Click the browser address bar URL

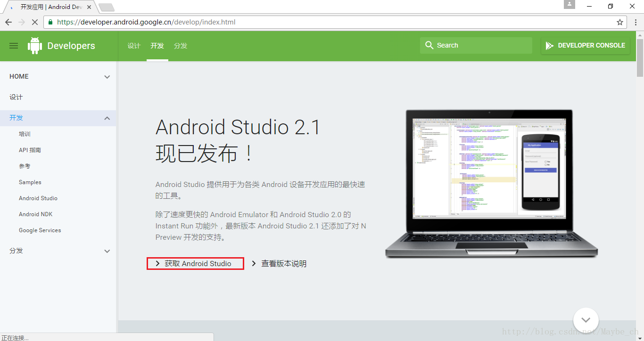[x=146, y=22]
